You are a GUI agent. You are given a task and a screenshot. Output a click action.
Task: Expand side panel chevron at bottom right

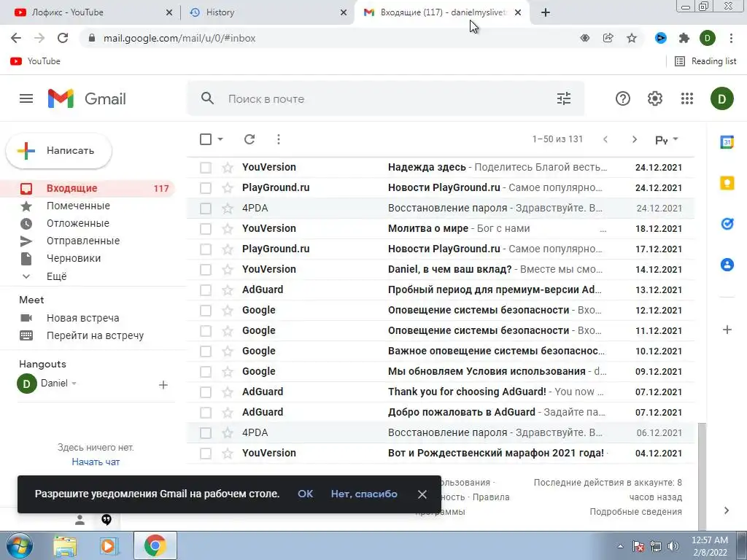[727, 510]
